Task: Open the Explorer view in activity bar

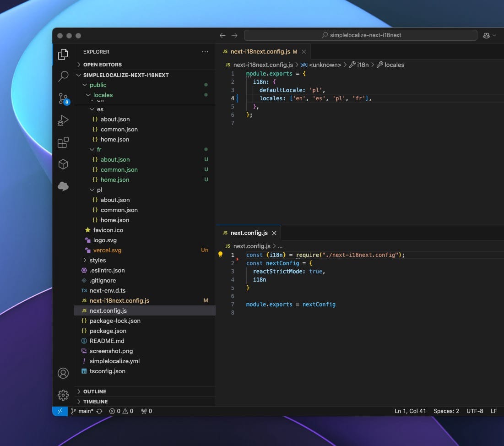Action: pyautogui.click(x=63, y=54)
